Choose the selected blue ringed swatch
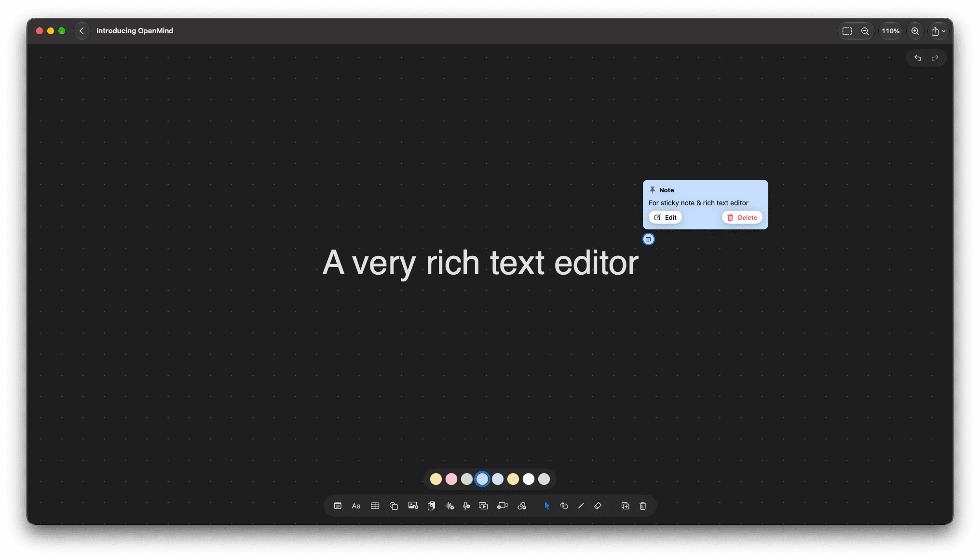980x560 pixels. click(482, 479)
